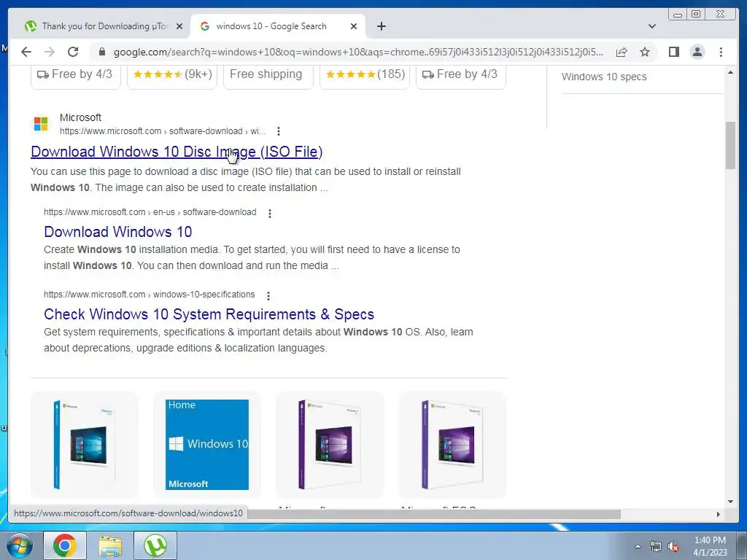Open Download Windows 10 Disc Image link
Image resolution: width=747 pixels, height=560 pixels.
tap(177, 152)
